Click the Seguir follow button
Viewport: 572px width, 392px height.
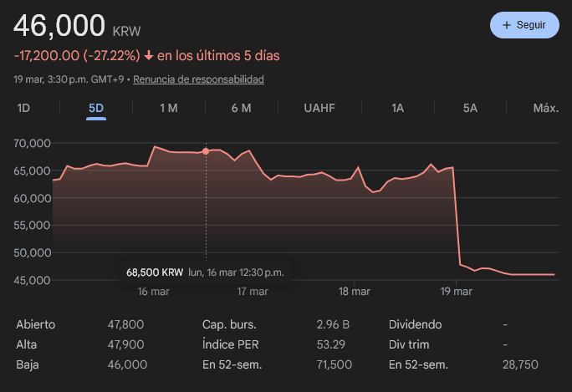(x=523, y=25)
